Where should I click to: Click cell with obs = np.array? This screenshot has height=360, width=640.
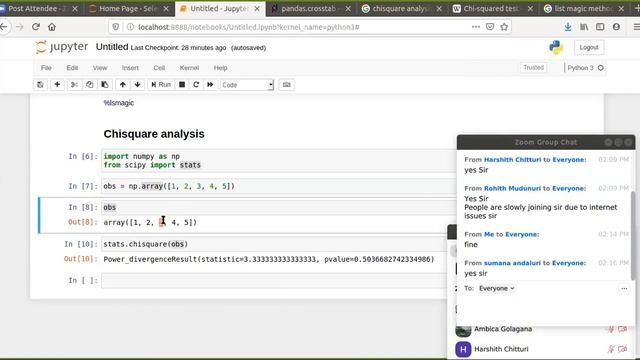pos(279,186)
